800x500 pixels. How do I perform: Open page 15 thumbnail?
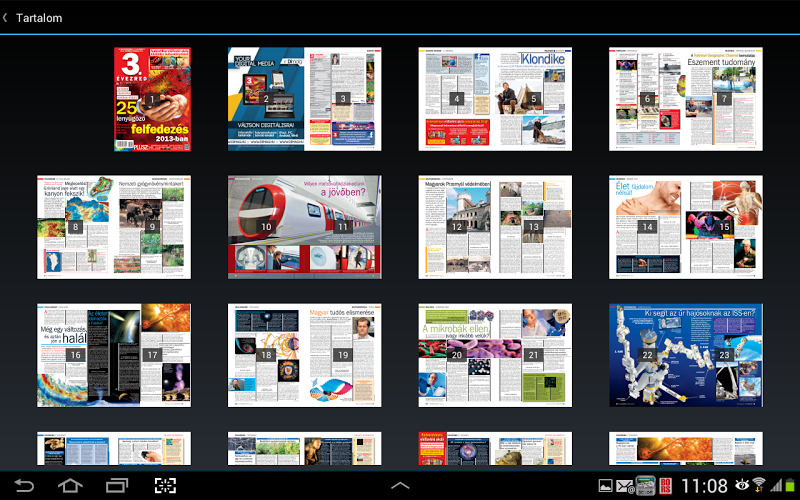click(724, 227)
